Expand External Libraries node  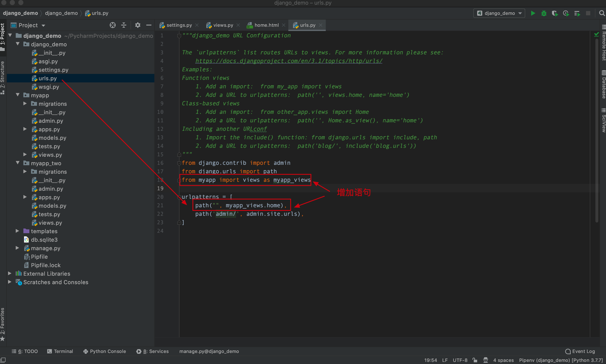coord(10,274)
